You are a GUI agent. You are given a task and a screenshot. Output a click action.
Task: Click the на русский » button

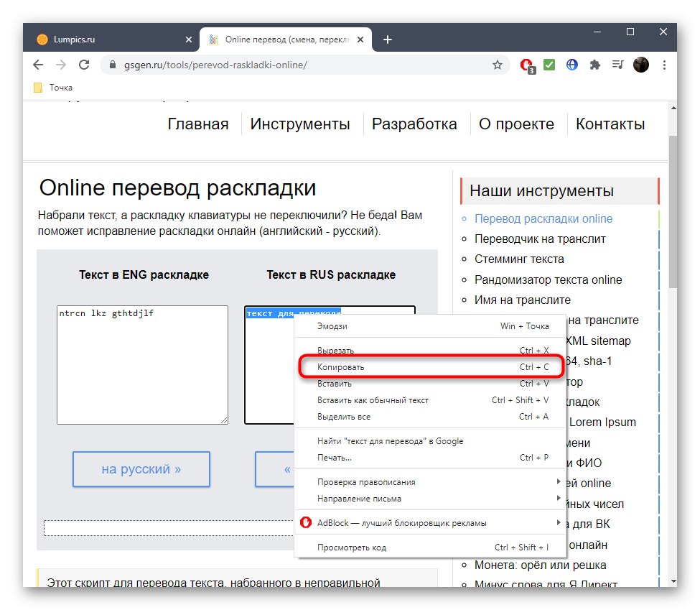[x=141, y=468]
